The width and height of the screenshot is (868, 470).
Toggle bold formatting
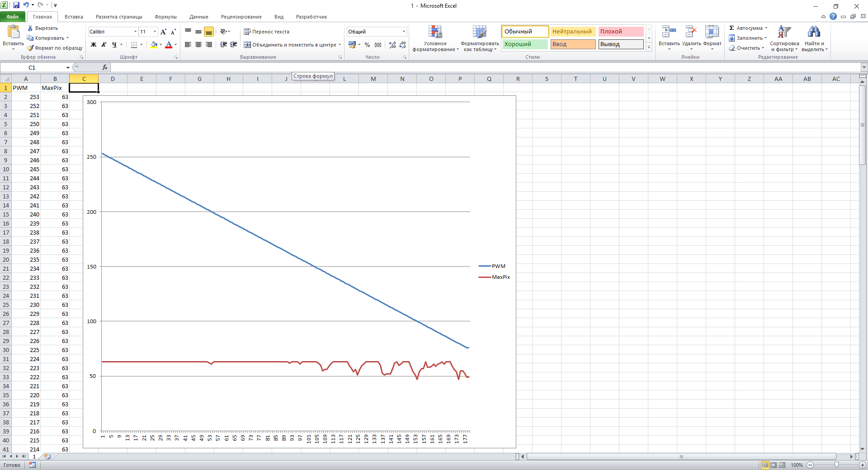tap(94, 45)
